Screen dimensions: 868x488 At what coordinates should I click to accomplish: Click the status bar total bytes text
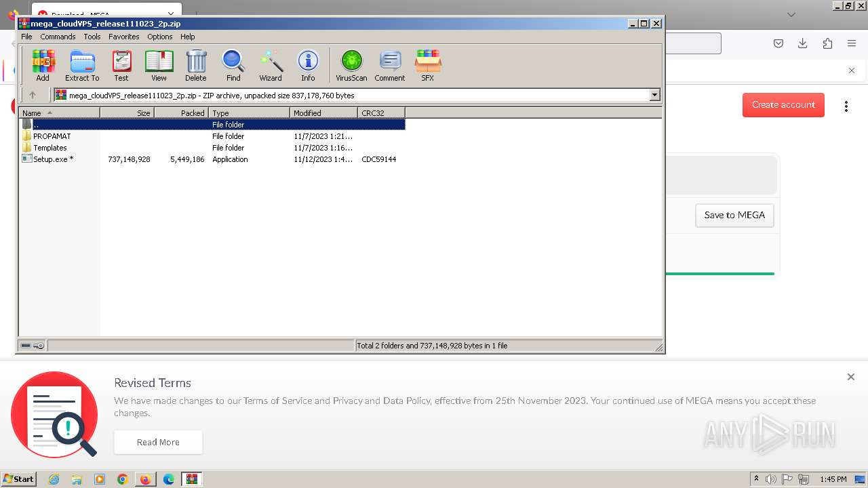click(432, 346)
